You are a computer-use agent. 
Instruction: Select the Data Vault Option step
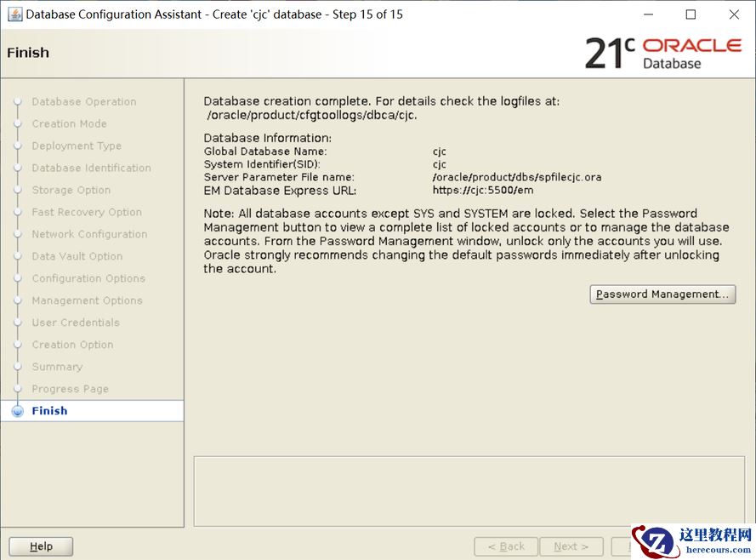point(77,257)
